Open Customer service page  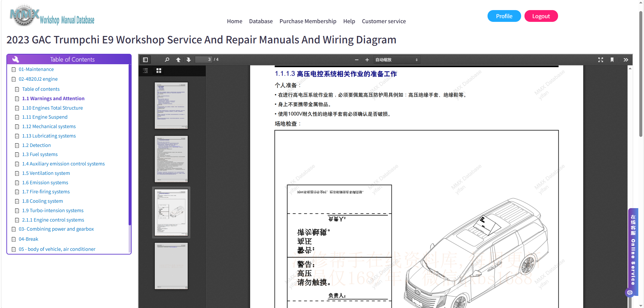click(384, 21)
